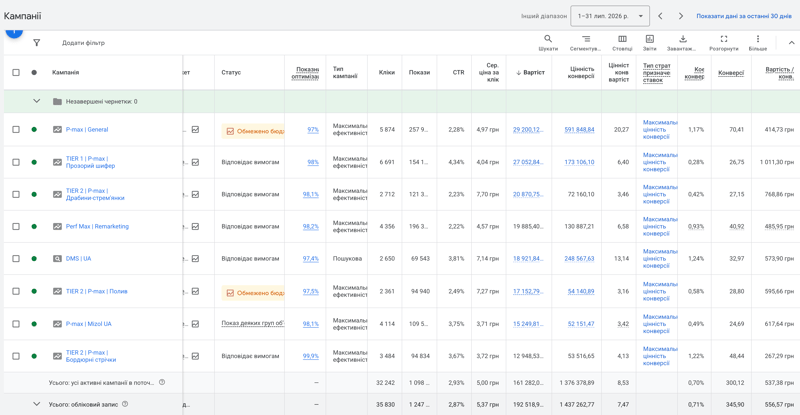The height and width of the screenshot is (415, 800).
Task: Click the filter funnel icon
Action: (x=37, y=43)
